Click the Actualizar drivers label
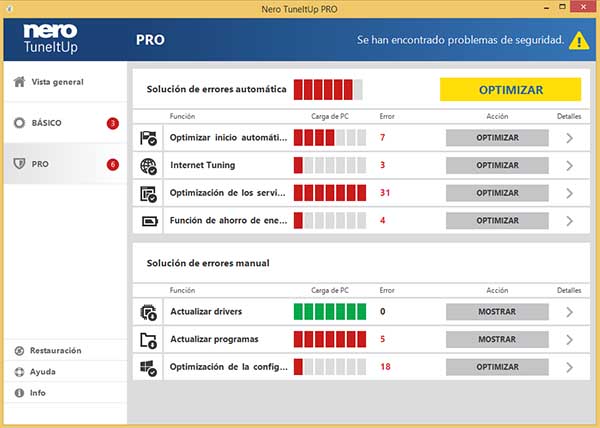Viewport: 600px width, 428px height. coord(206,312)
